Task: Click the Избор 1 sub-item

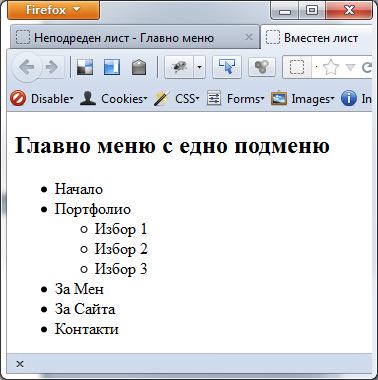Action: pos(121,229)
